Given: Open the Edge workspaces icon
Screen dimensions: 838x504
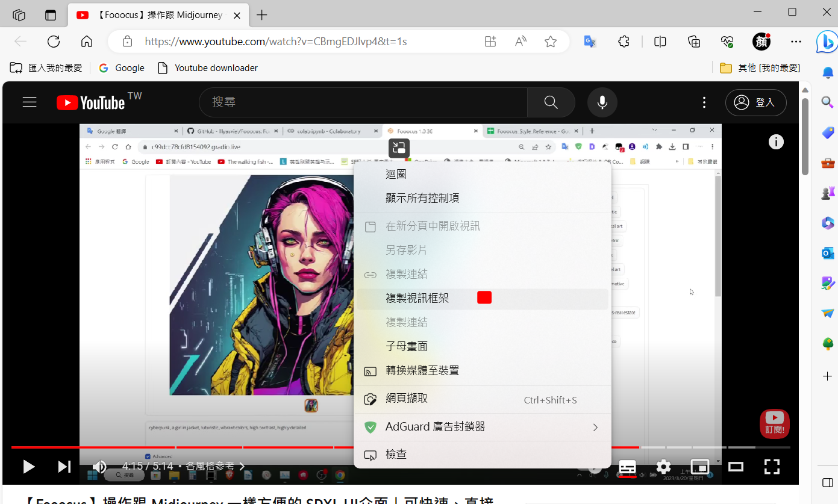Looking at the screenshot, I should tap(19, 15).
